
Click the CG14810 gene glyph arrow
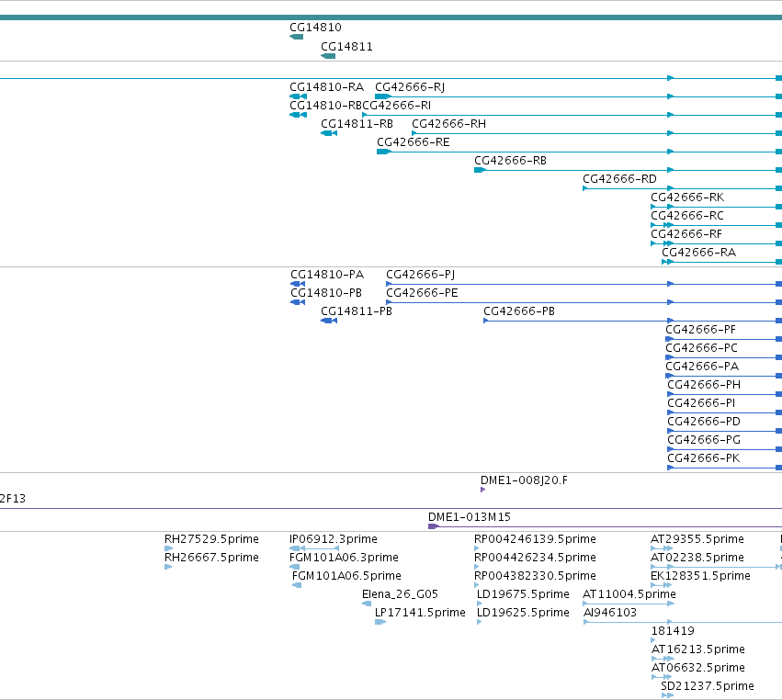[x=296, y=37]
